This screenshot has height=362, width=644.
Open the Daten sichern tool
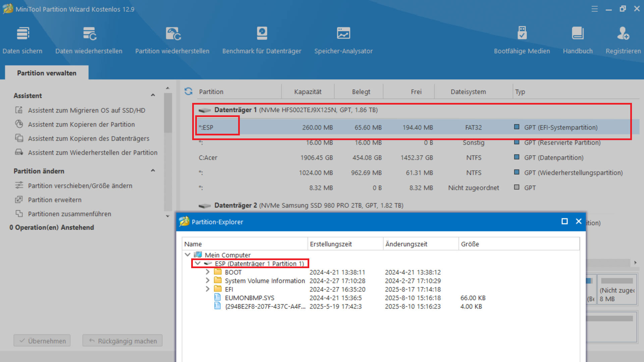tap(22, 40)
